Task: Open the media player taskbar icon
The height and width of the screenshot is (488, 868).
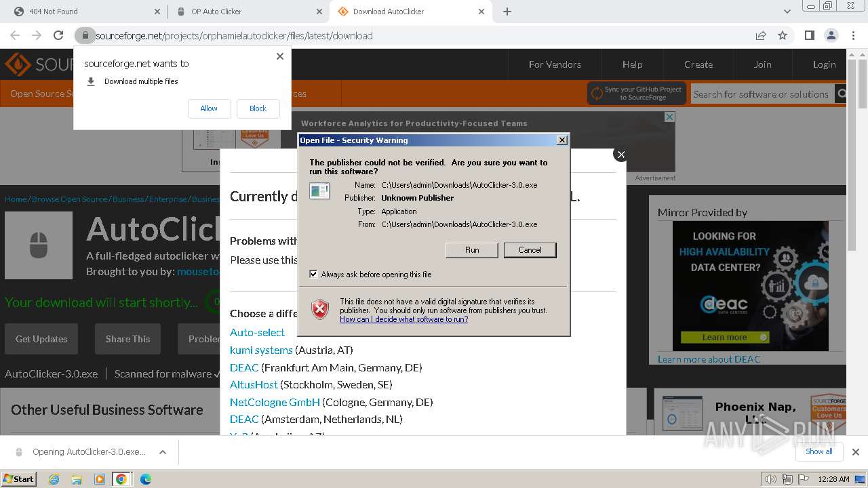Action: (100, 479)
